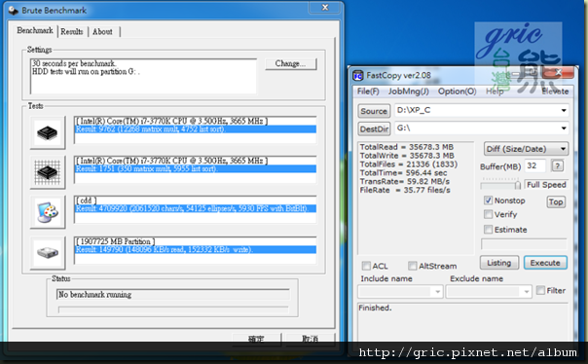588x364 pixels.
Task: Close the FastCopy window
Action: click(558, 72)
